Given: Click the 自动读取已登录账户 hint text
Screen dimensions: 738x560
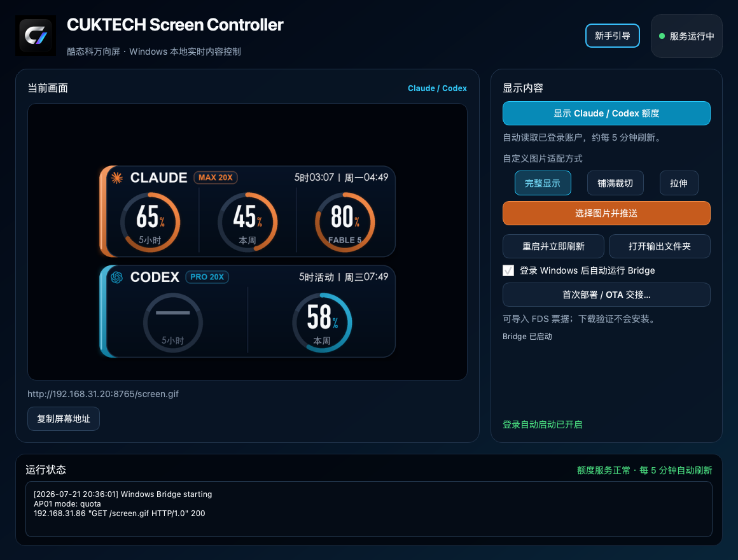Looking at the screenshot, I should pyautogui.click(x=582, y=137).
